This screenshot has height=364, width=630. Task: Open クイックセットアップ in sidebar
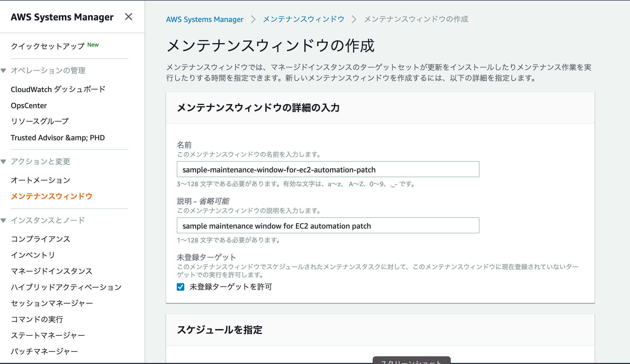pos(48,46)
